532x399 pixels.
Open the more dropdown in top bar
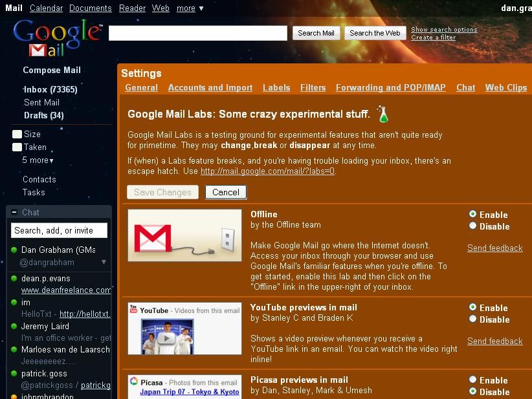pyautogui.click(x=190, y=8)
